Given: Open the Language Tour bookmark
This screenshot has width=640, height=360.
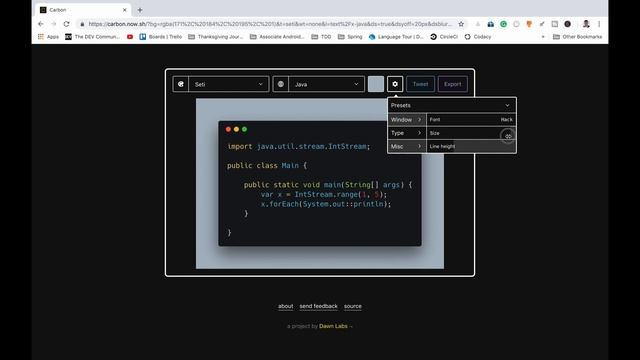Looking at the screenshot, I should point(396,37).
